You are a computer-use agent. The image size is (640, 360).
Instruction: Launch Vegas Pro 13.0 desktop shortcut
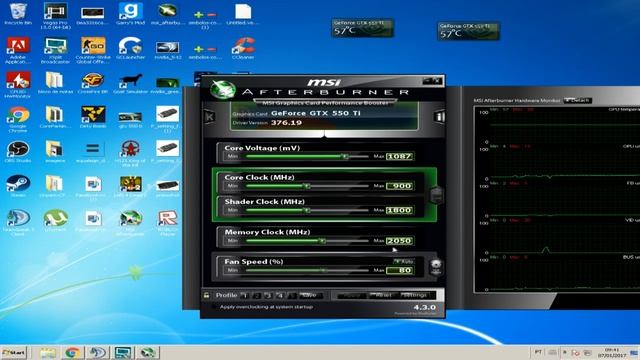pyautogui.click(x=55, y=16)
